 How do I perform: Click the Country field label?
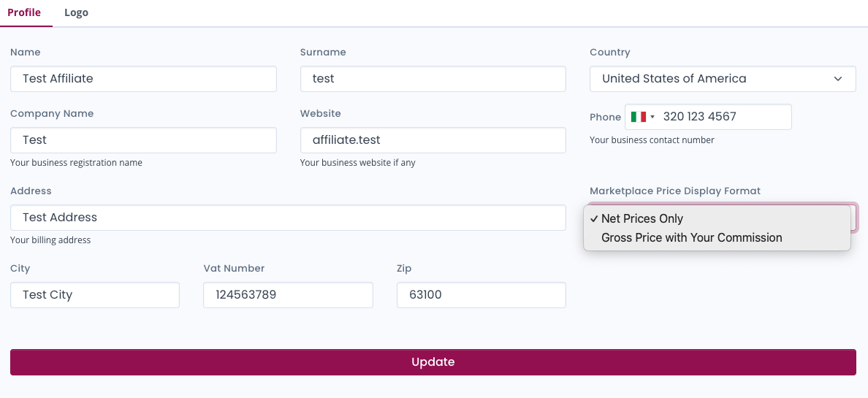[609, 53]
